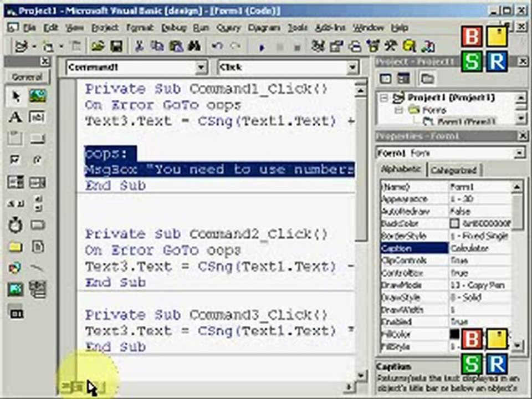Click the properties list scroll up arrow
This screenshot has height=399, width=532.
[517, 187]
